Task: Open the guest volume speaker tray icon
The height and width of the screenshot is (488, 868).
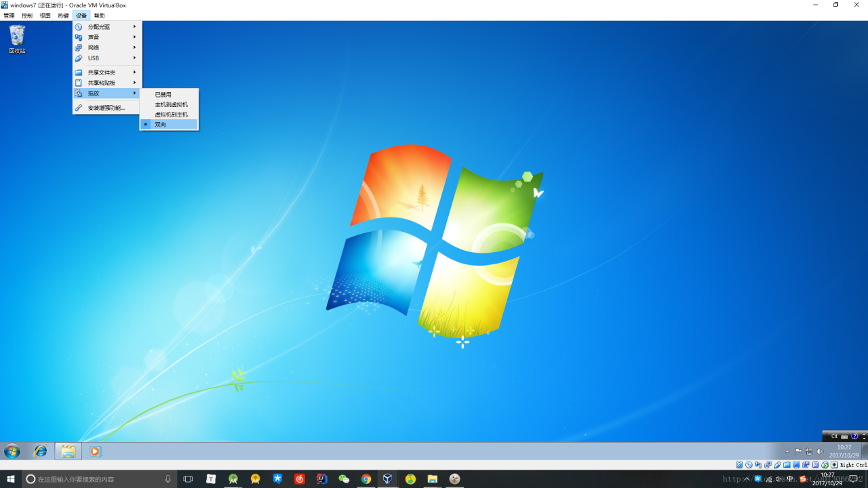Action: (x=820, y=451)
